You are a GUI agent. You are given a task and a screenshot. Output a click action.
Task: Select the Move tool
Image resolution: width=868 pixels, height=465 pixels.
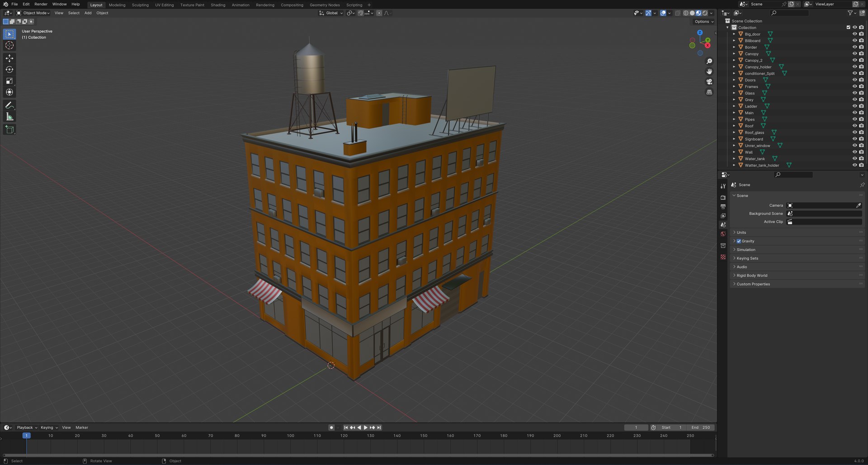[9, 58]
